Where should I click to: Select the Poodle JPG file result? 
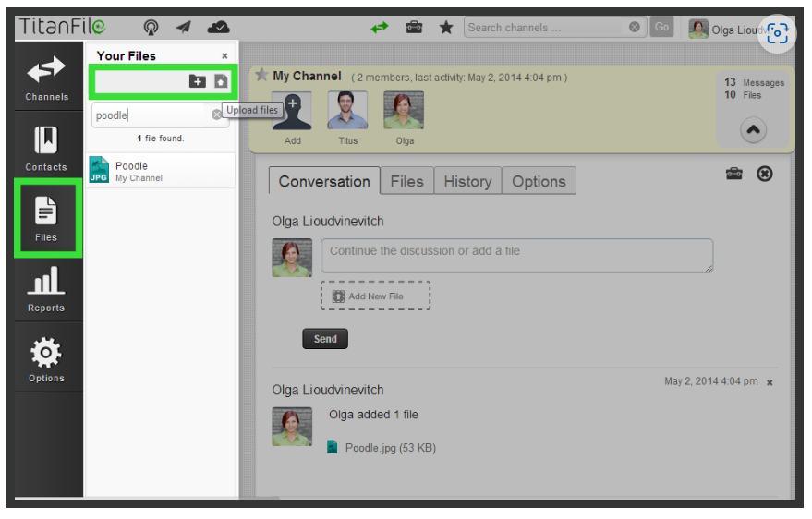pos(162,171)
